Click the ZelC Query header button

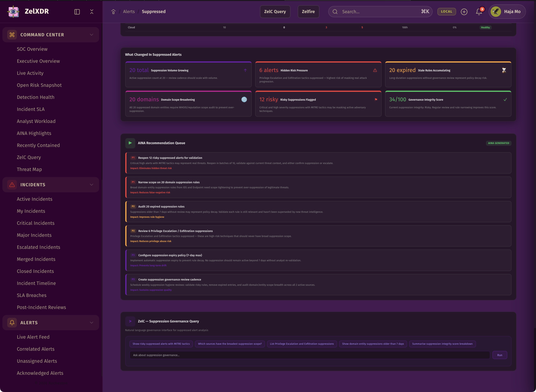point(275,12)
